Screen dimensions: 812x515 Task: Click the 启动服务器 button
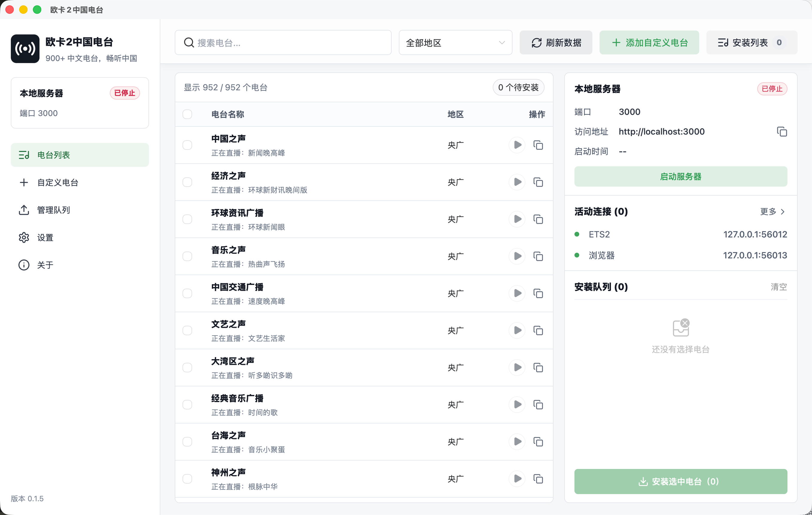click(x=680, y=176)
